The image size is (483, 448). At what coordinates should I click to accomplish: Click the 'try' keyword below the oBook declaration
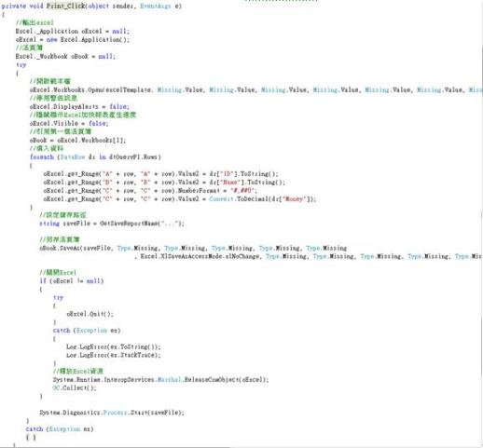21,65
